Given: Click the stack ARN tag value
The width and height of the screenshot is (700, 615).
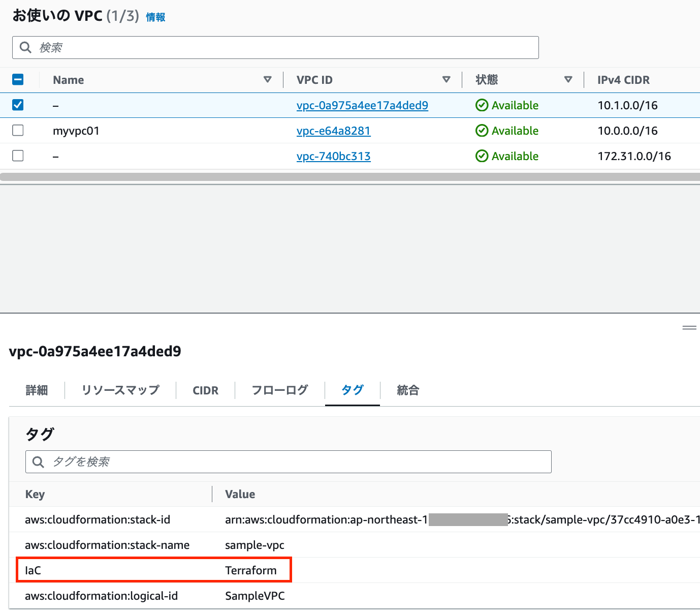Looking at the screenshot, I should [462, 519].
